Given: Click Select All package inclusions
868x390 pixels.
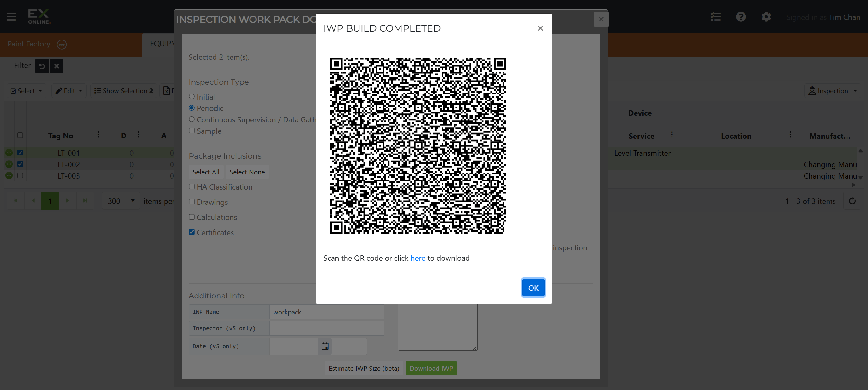Looking at the screenshot, I should tap(206, 172).
